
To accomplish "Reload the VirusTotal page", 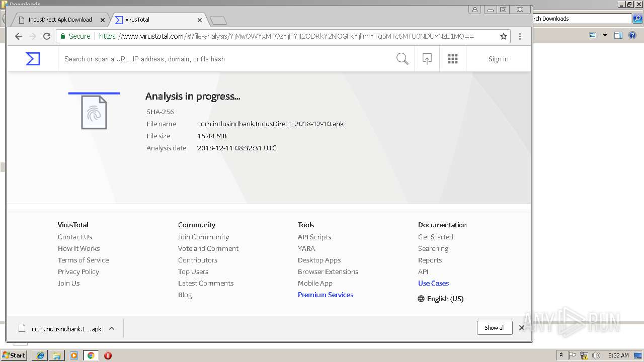I will click(x=47, y=36).
